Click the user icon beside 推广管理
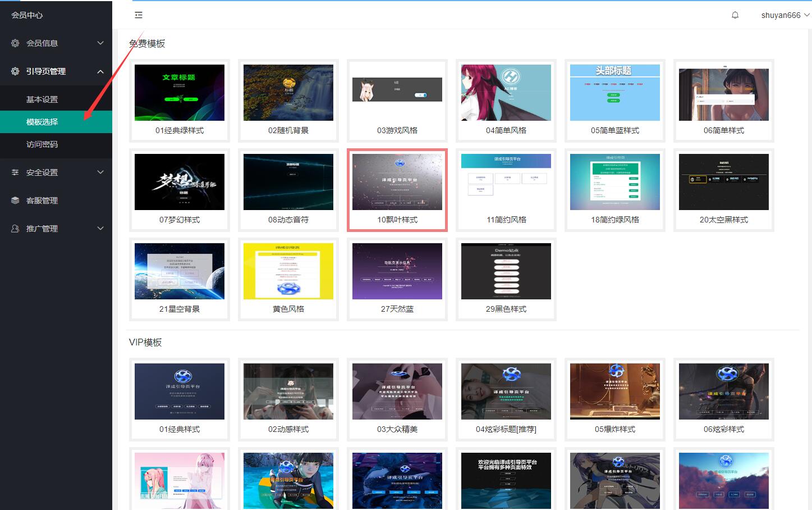Screen dimensions: 812x510 coord(15,229)
